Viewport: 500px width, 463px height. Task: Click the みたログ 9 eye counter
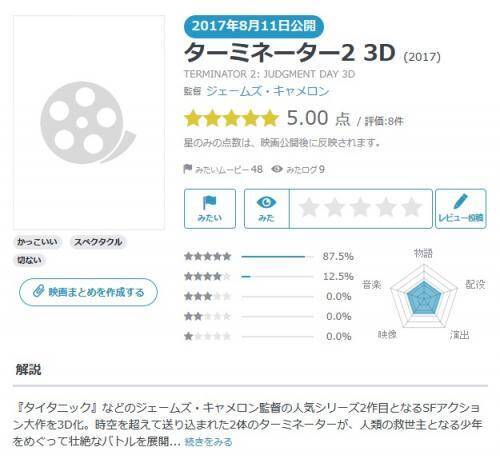click(x=298, y=169)
